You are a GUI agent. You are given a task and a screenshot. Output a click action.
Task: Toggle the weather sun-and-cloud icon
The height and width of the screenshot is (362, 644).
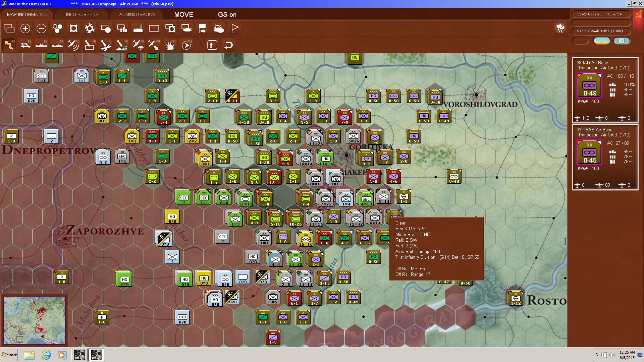(218, 28)
